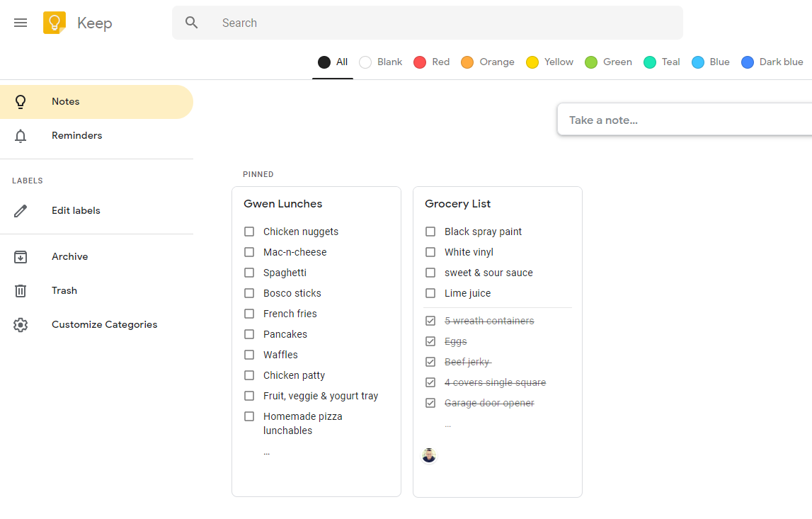This screenshot has height=519, width=812.
Task: Click the Reminders bell icon
Action: pyautogui.click(x=20, y=135)
